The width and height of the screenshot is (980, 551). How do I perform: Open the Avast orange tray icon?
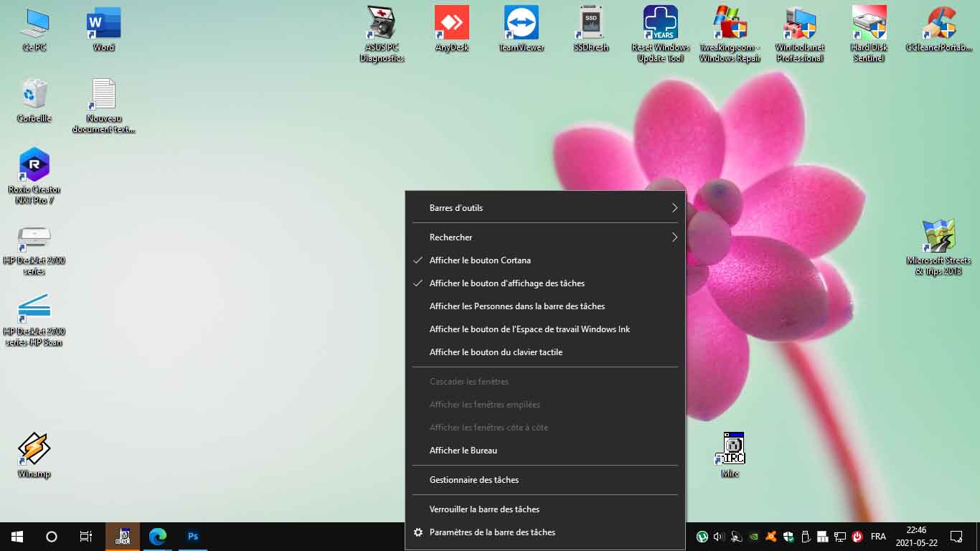pyautogui.click(x=771, y=537)
